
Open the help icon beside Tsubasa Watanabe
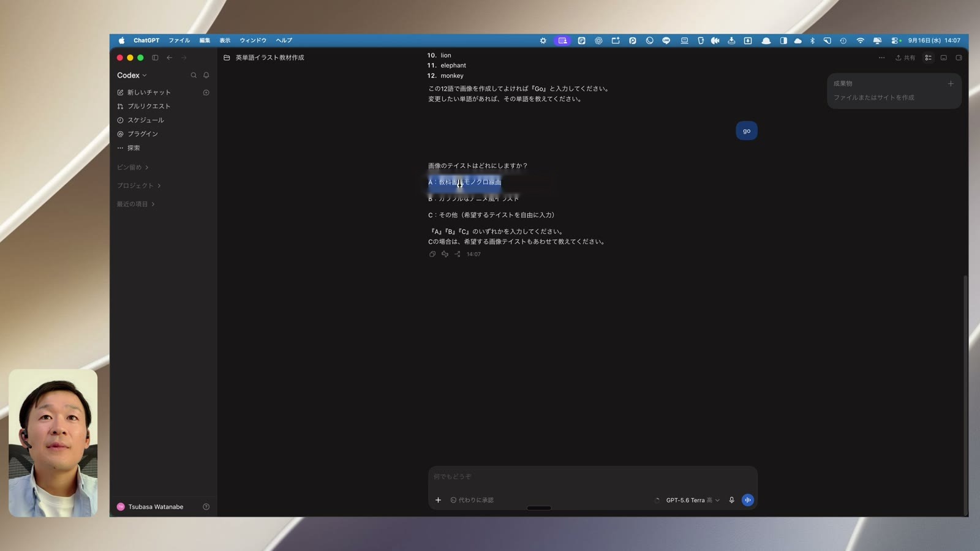(206, 507)
